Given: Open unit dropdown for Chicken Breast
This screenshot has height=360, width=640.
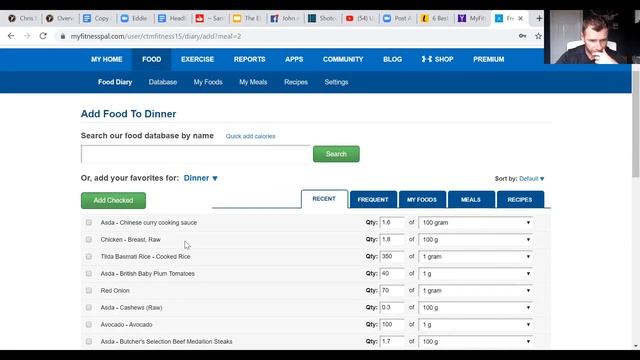Looking at the screenshot, I should 476,240.
